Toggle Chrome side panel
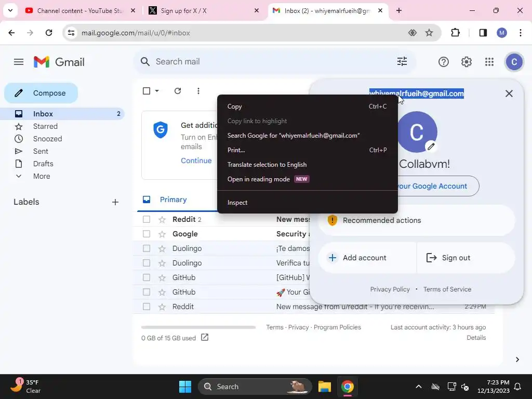532x399 pixels. 483,33
